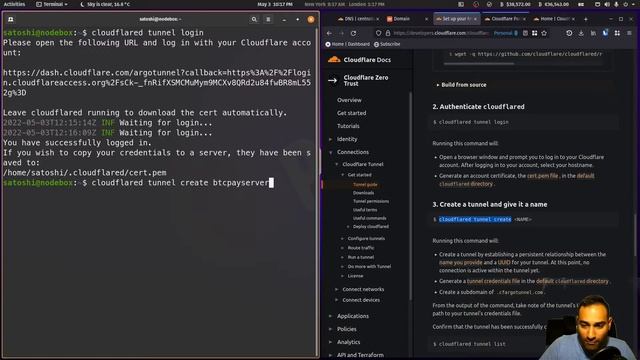Image resolution: width=640 pixels, height=360 pixels.
Task: Click the Personal container badge in address bar
Action: coord(506,33)
